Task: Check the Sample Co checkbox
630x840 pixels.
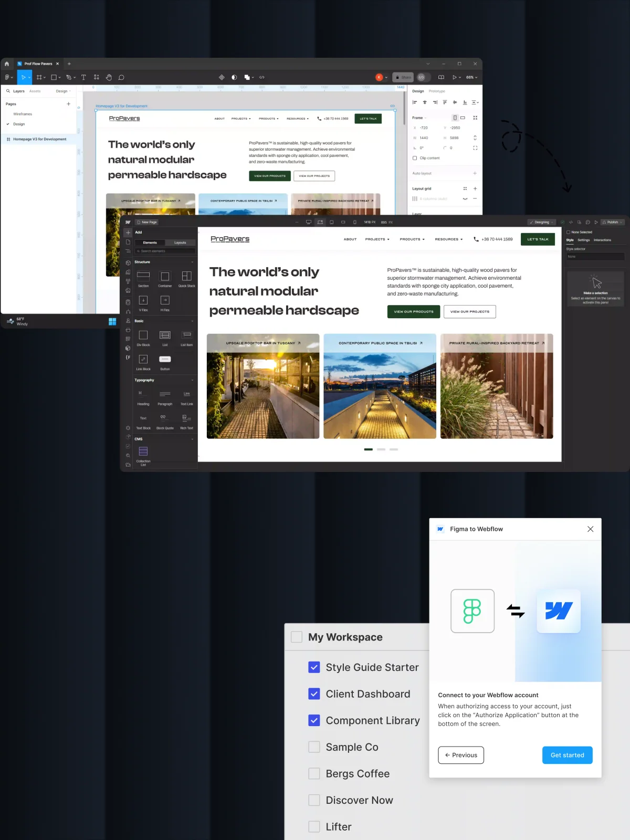Action: click(x=314, y=747)
